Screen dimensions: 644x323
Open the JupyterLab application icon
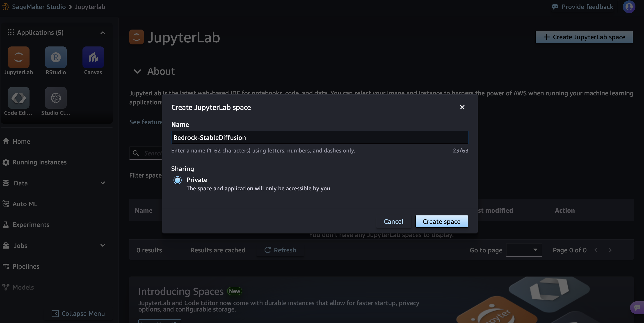pos(18,57)
